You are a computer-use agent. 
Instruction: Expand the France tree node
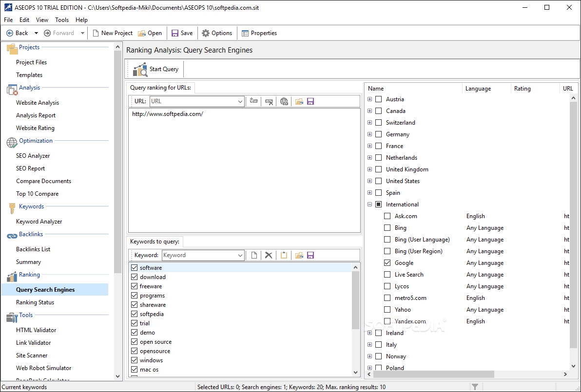click(x=370, y=146)
